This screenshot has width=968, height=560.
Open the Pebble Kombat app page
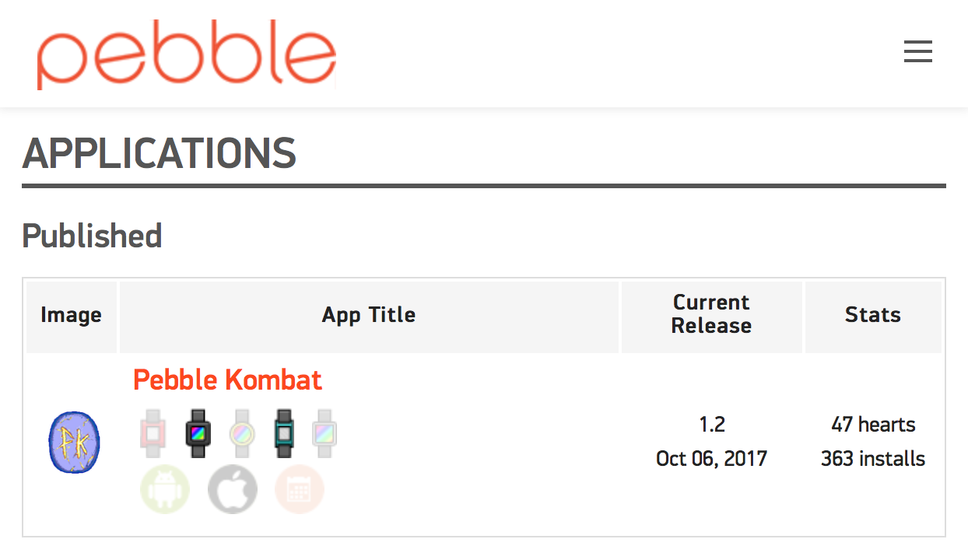pyautogui.click(x=227, y=380)
